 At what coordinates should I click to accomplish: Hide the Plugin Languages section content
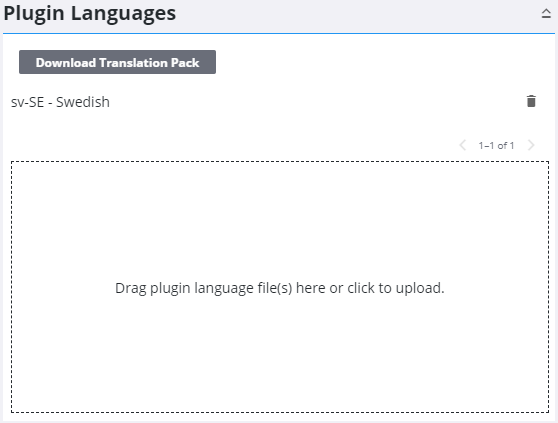click(x=546, y=14)
